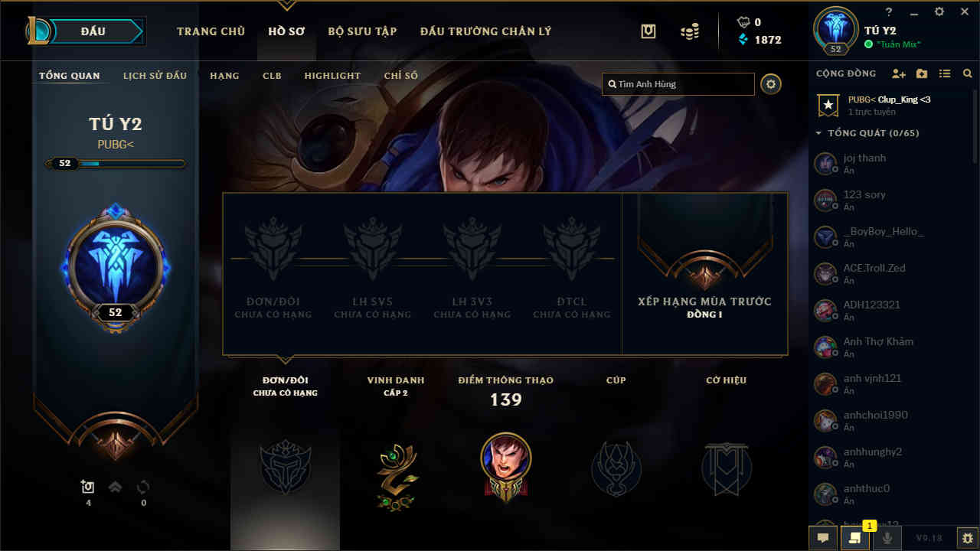980x551 pixels.
Task: Open the friends list view options icon
Action: click(x=945, y=73)
